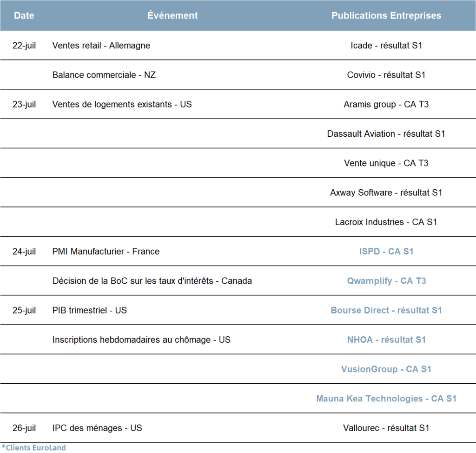476x453 pixels.
Task: Open Mauna Kea Technologies - CA S1
Action: 386,398
